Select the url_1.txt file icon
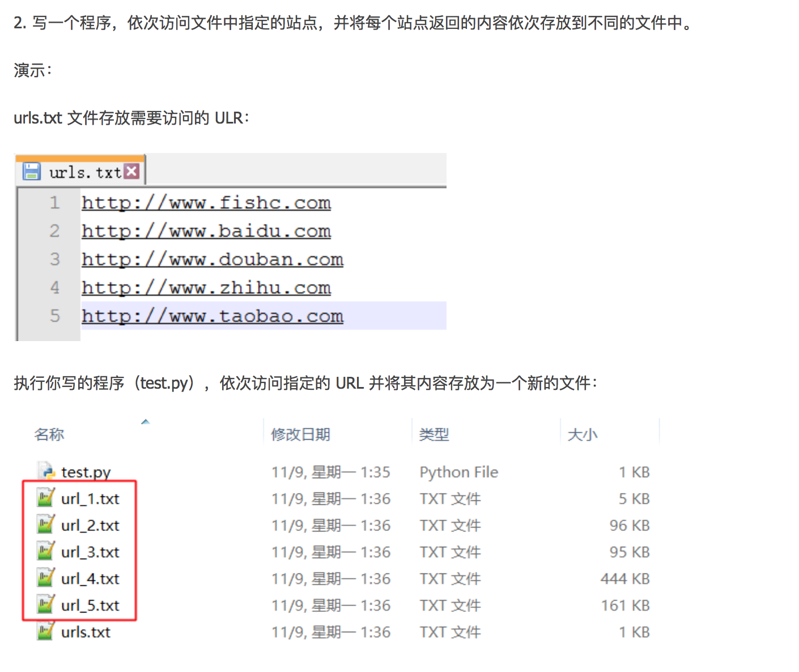Viewport: 799px width, 672px height. click(45, 498)
